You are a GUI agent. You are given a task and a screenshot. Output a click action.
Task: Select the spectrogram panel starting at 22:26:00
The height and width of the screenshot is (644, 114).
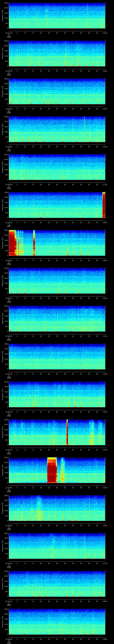57,167
